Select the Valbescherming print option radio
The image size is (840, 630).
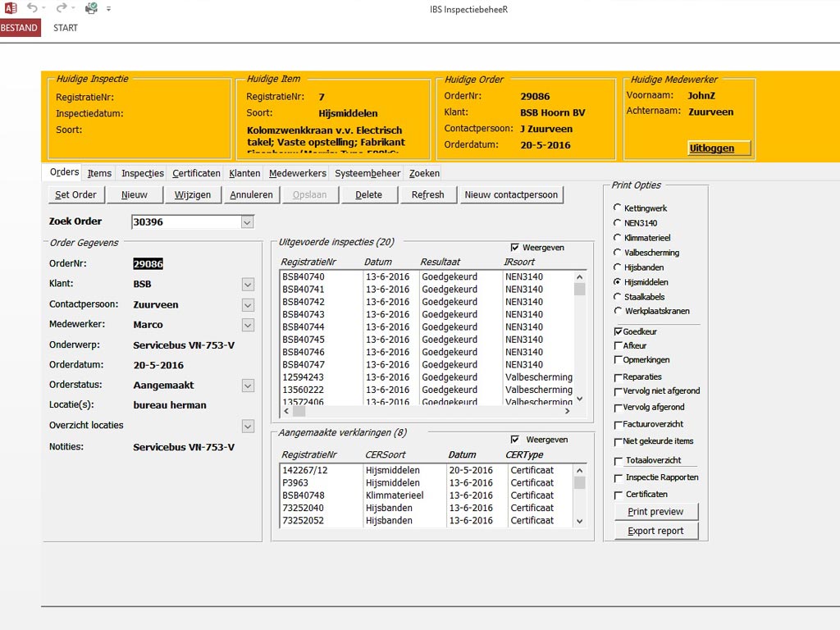617,252
